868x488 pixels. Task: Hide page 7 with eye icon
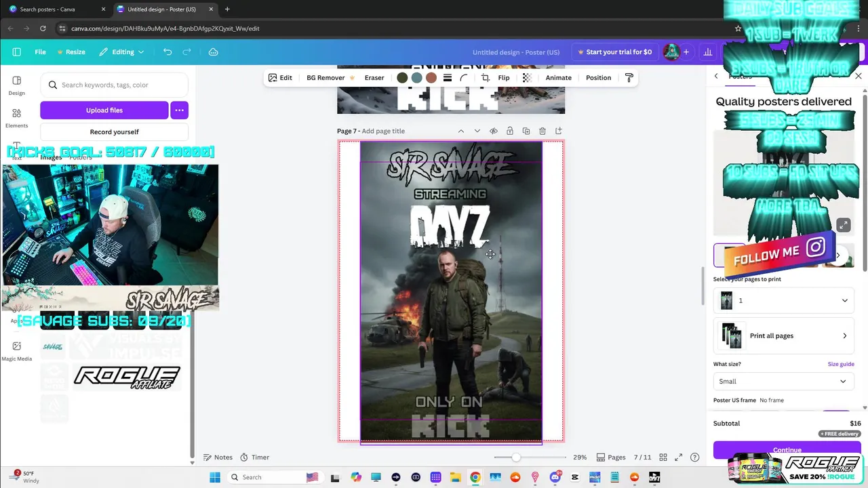click(493, 131)
